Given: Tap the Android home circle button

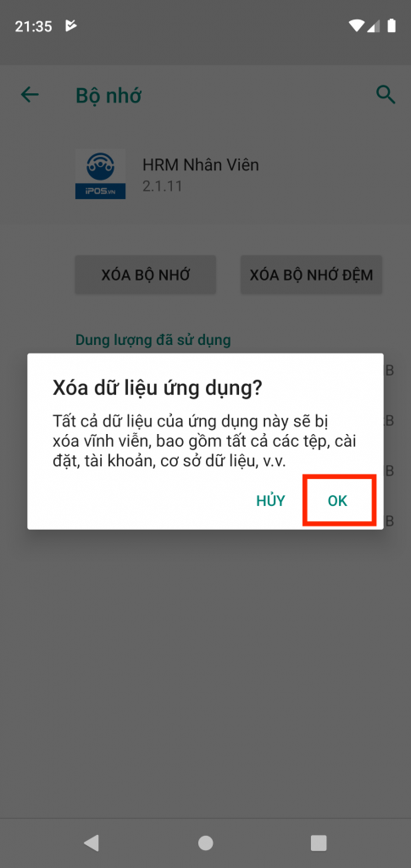Looking at the screenshot, I should 206,843.
